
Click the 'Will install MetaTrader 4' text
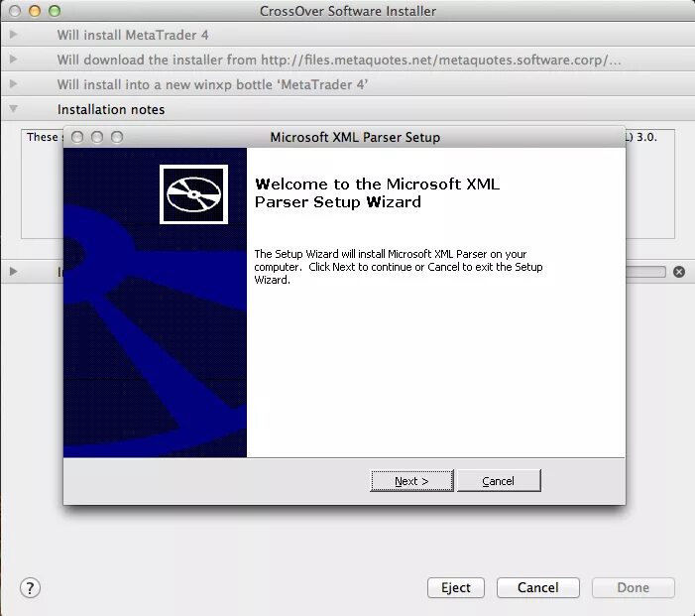[133, 35]
